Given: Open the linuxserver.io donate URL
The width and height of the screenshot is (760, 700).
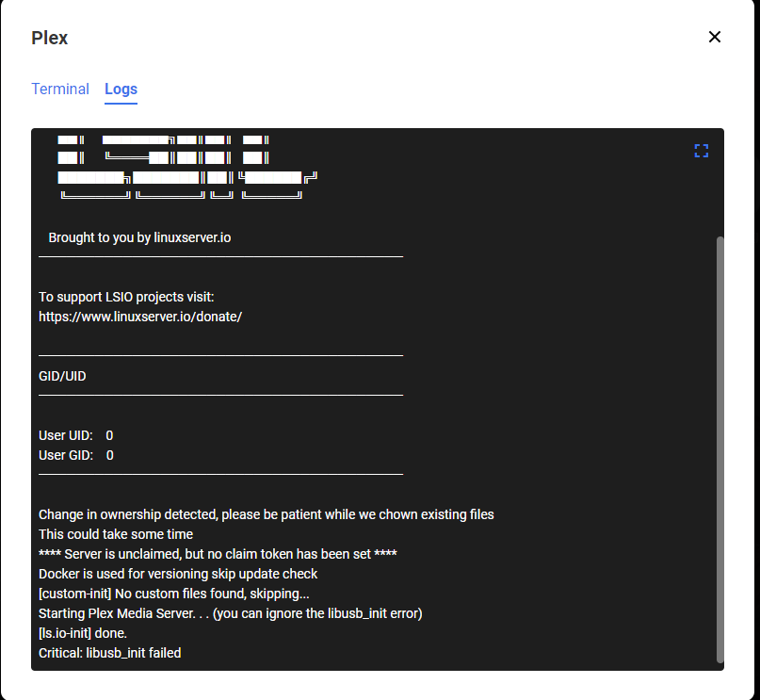Looking at the screenshot, I should click(x=137, y=316).
